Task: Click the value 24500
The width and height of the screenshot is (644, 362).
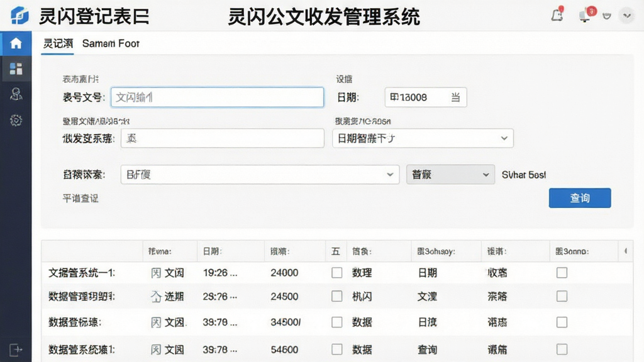Action: [284, 297]
